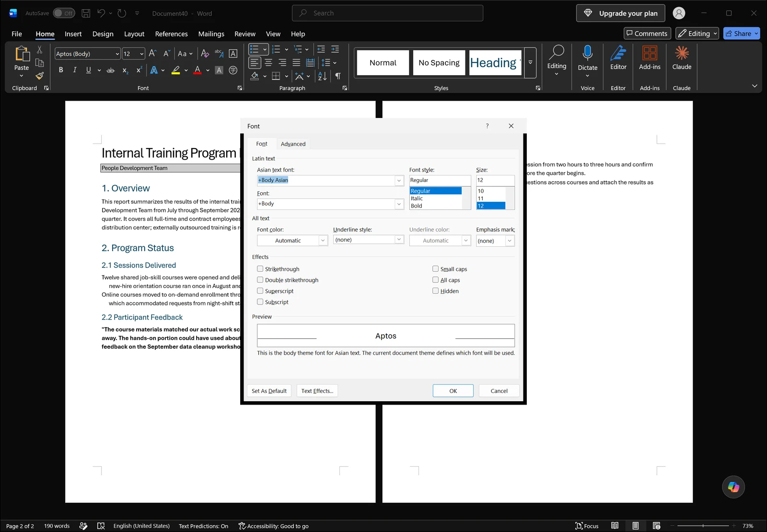Image resolution: width=767 pixels, height=532 pixels.
Task: Enable the Strikethrough checkbox
Action: click(260, 269)
